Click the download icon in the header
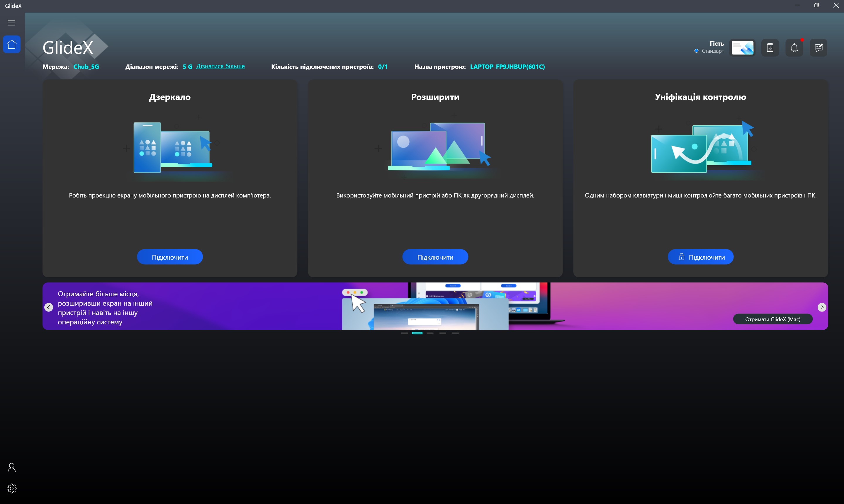Screen dimensions: 844x504 pyautogui.click(x=770, y=48)
